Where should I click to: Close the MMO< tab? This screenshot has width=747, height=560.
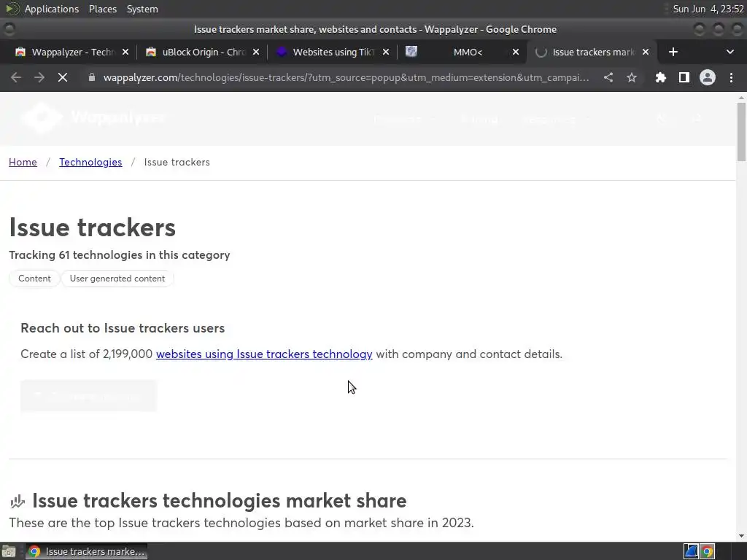[x=516, y=52]
